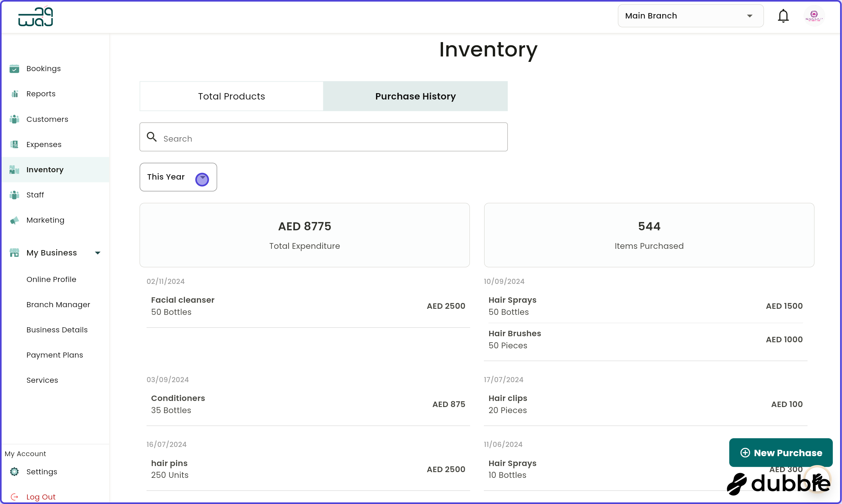Collapse the My Business section
Viewport: 842px width, 504px height.
click(x=98, y=253)
